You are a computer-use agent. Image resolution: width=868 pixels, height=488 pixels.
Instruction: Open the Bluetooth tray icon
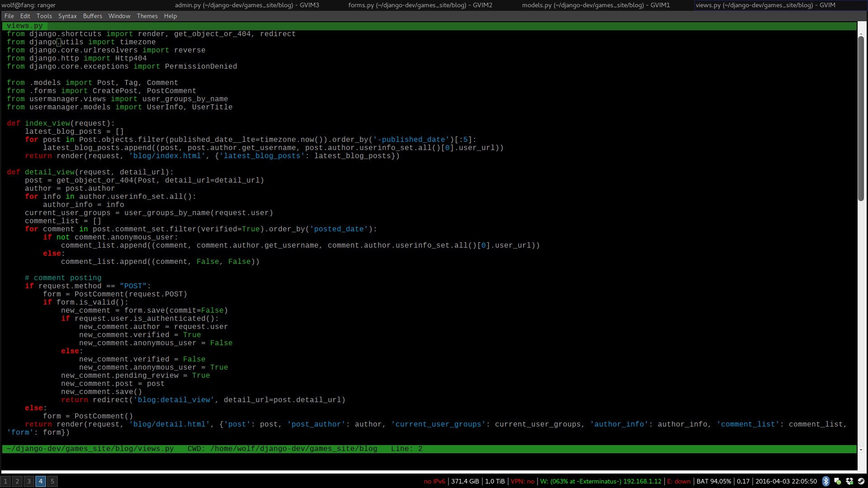[826, 481]
